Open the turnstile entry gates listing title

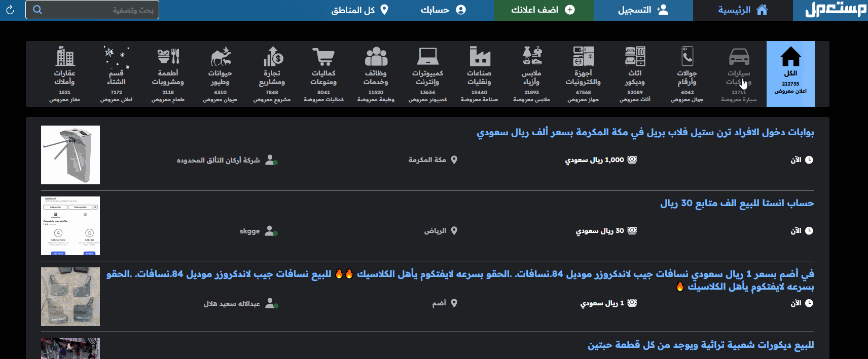click(x=645, y=133)
